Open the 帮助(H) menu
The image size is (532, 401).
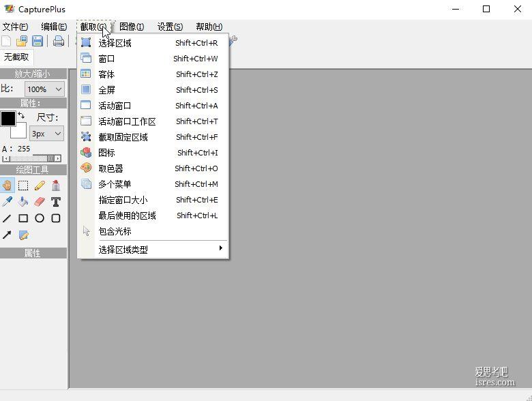click(x=209, y=27)
